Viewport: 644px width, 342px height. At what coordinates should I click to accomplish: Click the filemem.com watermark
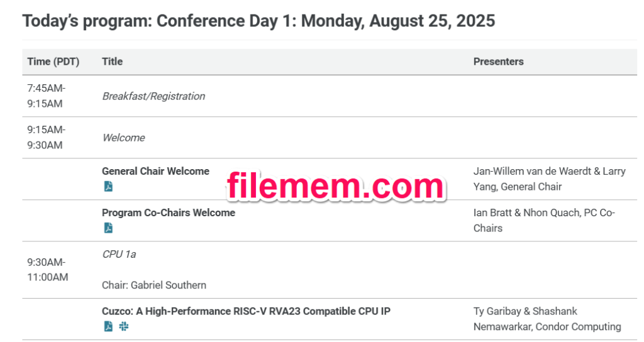336,186
